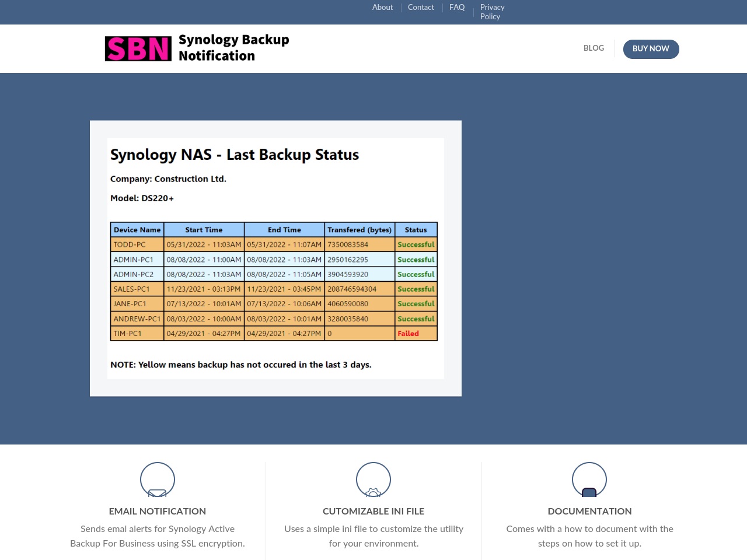This screenshot has height=560, width=747.
Task: Click start time 11/23/2021 - 03:13PM
Action: (204, 289)
